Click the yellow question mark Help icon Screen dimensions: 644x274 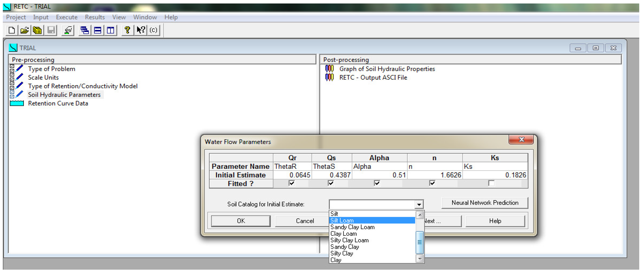point(127,30)
